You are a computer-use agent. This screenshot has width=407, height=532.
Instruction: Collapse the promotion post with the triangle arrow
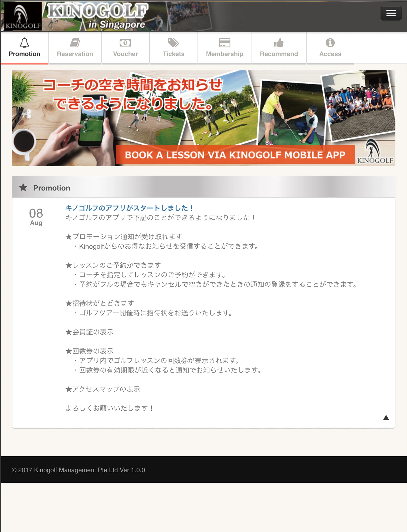[386, 417]
